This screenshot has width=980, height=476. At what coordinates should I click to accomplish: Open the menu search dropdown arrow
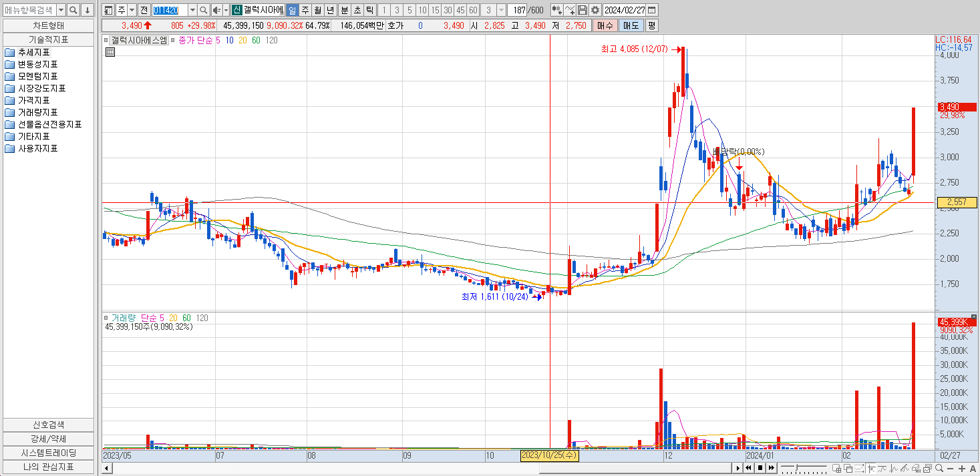coord(61,10)
